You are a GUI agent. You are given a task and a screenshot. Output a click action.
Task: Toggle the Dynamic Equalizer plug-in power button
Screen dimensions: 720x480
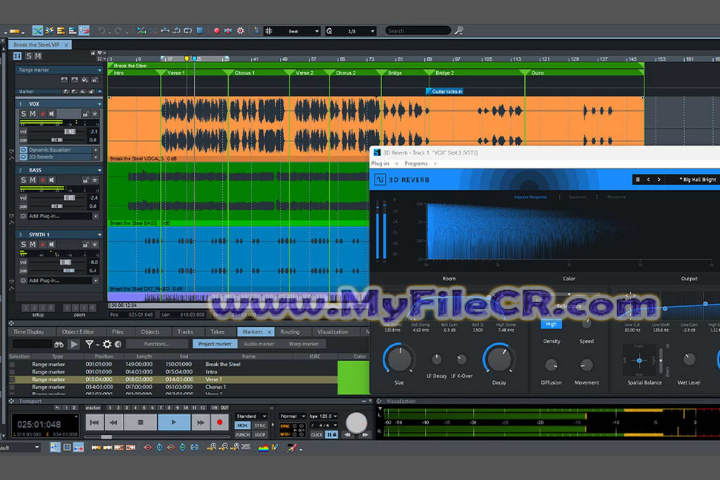click(x=23, y=150)
